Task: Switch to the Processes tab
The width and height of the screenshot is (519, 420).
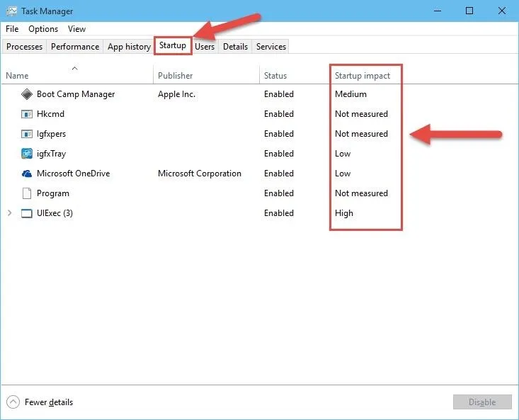Action: coord(25,47)
